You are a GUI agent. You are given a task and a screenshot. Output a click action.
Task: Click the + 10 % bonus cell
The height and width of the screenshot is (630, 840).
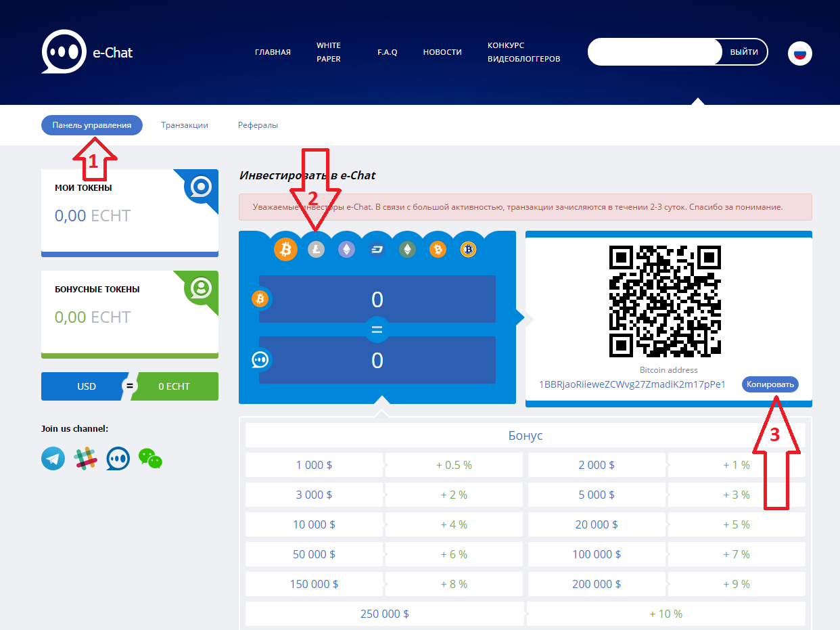coord(666,614)
